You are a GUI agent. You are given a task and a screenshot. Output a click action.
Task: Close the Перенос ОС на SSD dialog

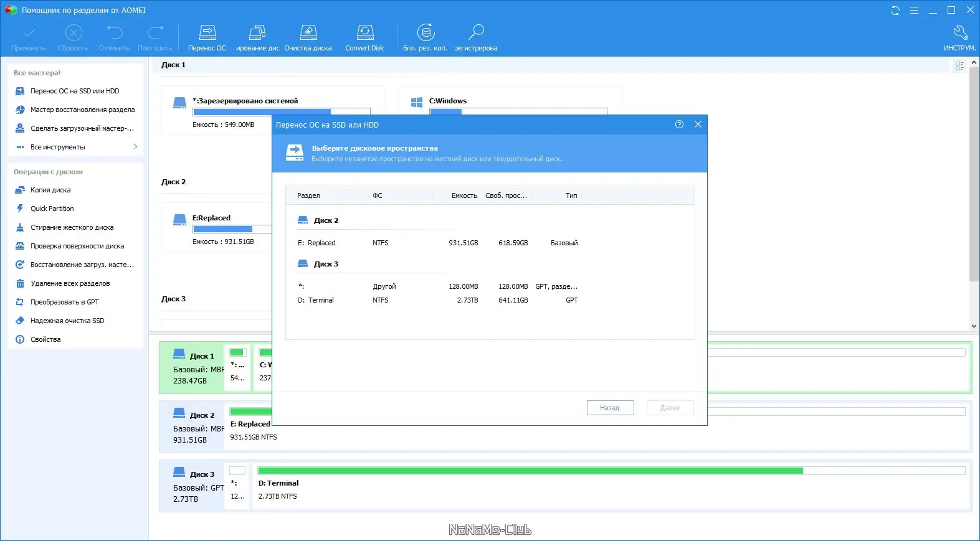(x=698, y=125)
